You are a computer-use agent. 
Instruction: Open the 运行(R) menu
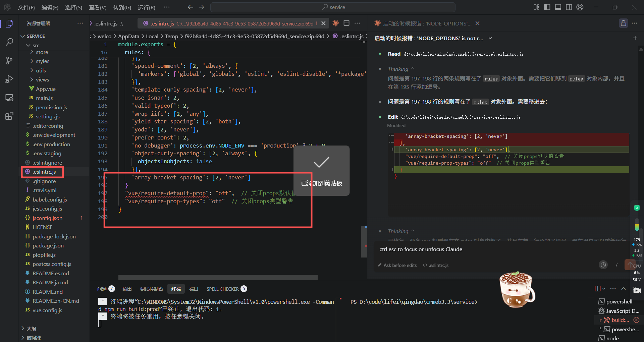(x=146, y=7)
